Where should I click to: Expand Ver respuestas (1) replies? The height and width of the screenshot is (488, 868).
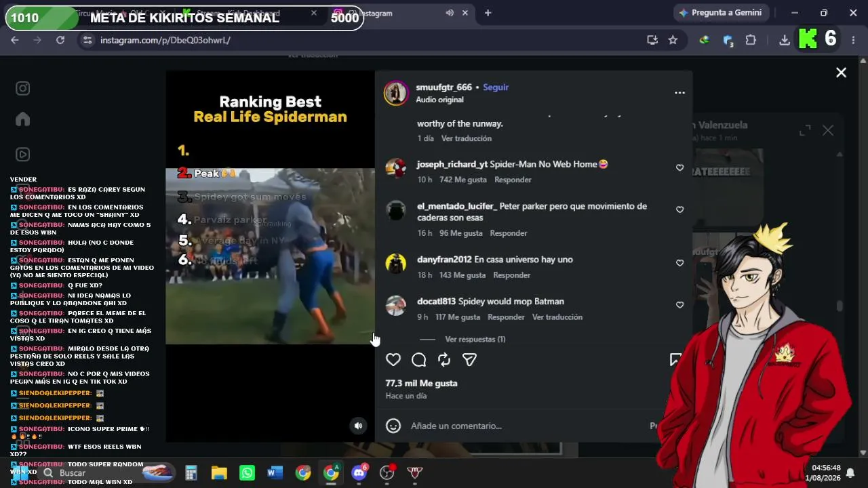click(475, 339)
